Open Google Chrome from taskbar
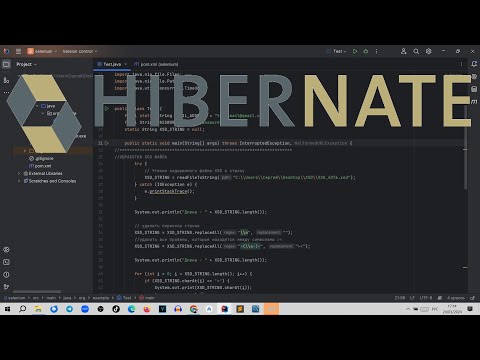The height and width of the screenshot is (360, 480). point(194,309)
